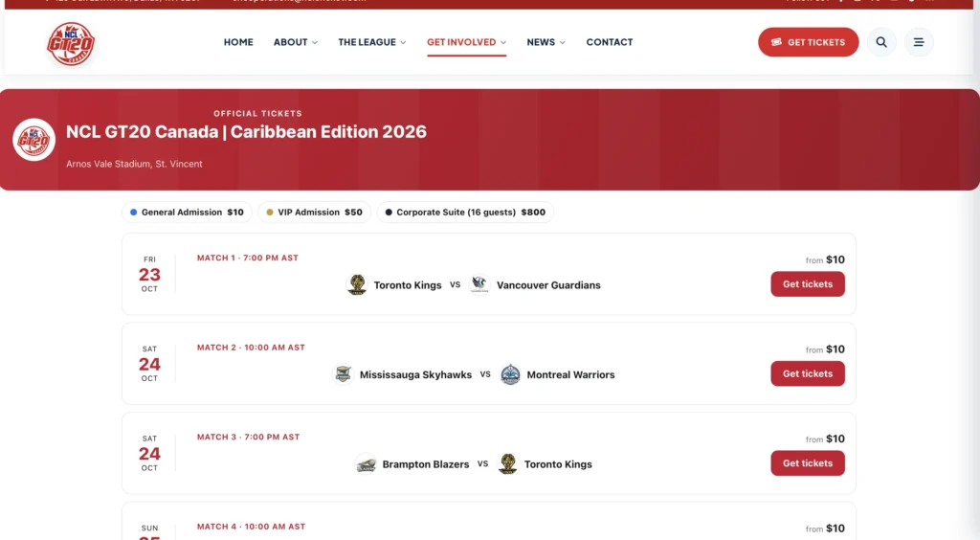This screenshot has width=980, height=540.
Task: Expand the News dropdown chevron
Action: (x=563, y=42)
